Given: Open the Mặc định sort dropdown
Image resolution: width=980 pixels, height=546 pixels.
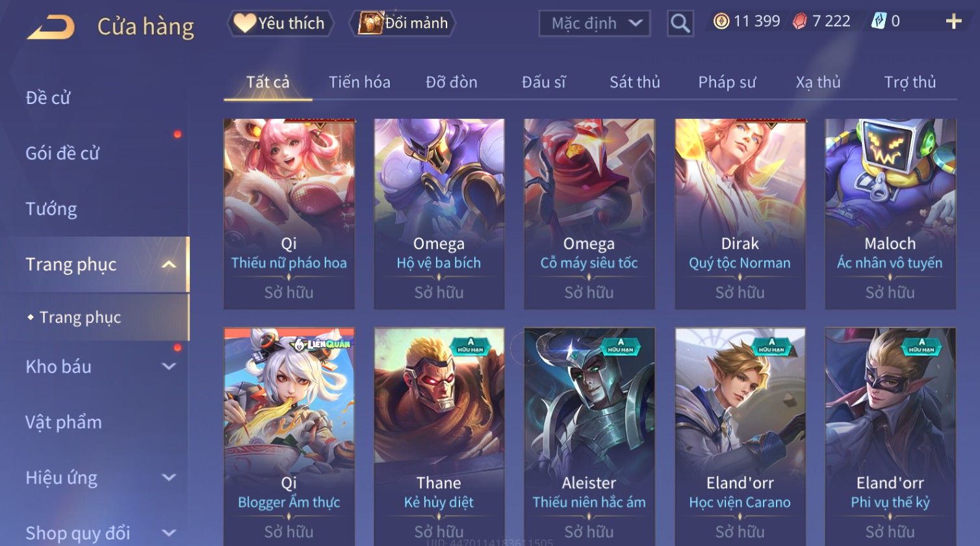Looking at the screenshot, I should (x=594, y=23).
